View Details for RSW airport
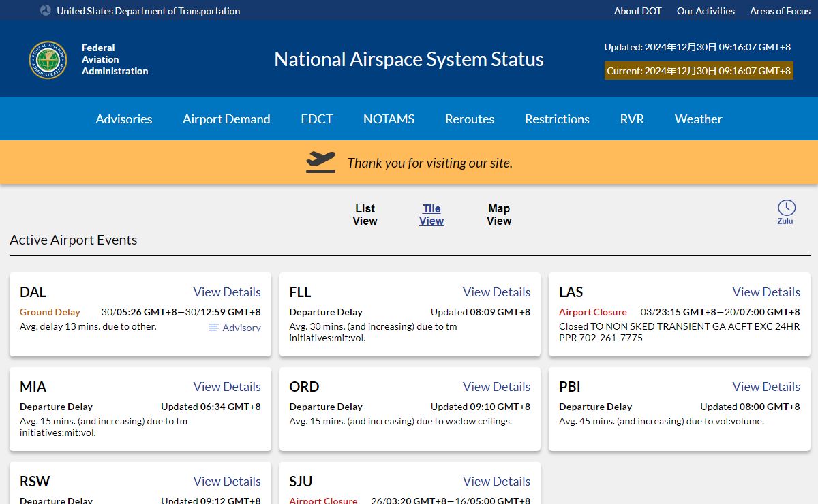818x504 pixels. 227,481
